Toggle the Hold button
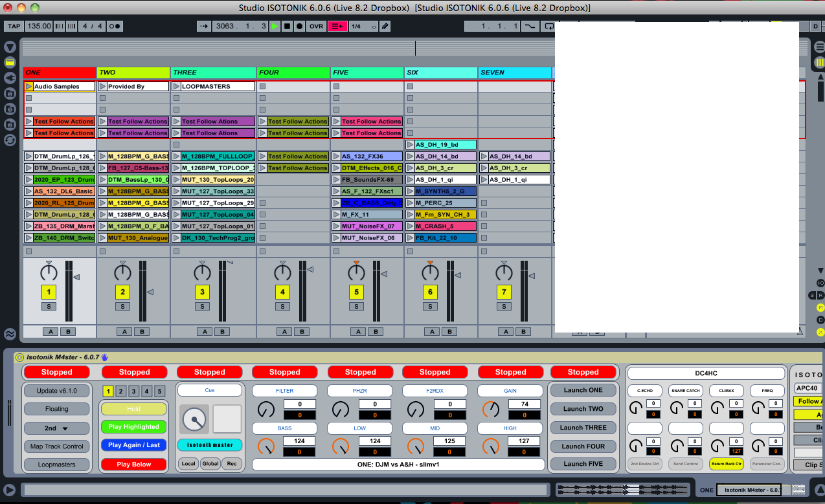The width and height of the screenshot is (825, 504). click(x=133, y=409)
